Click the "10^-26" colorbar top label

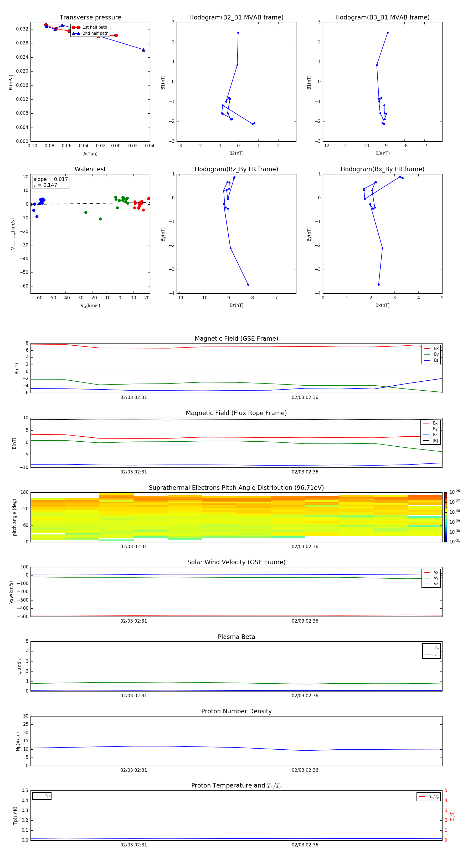[455, 492]
